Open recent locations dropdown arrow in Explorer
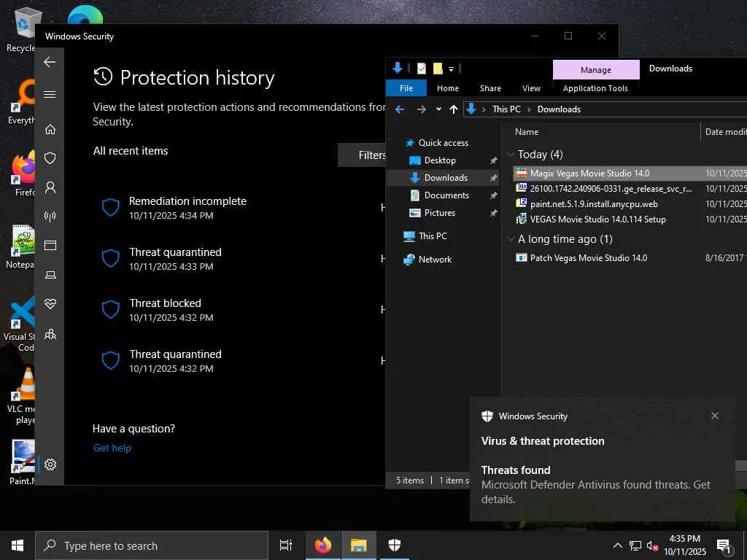This screenshot has width=747, height=560. pyautogui.click(x=438, y=109)
